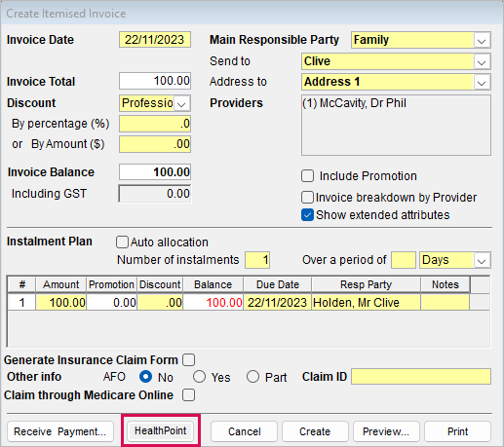This screenshot has height=447, width=504.
Task: Click the HealthPoint button
Action: click(x=161, y=430)
